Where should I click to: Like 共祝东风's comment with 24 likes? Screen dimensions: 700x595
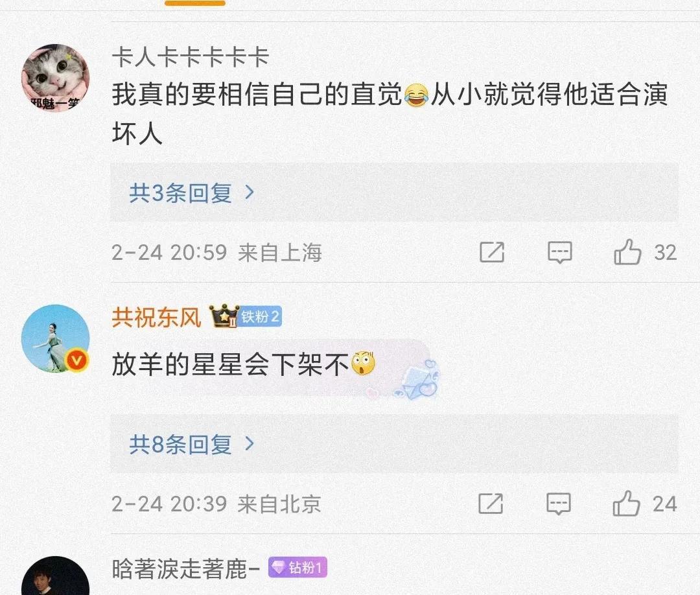pos(626,504)
